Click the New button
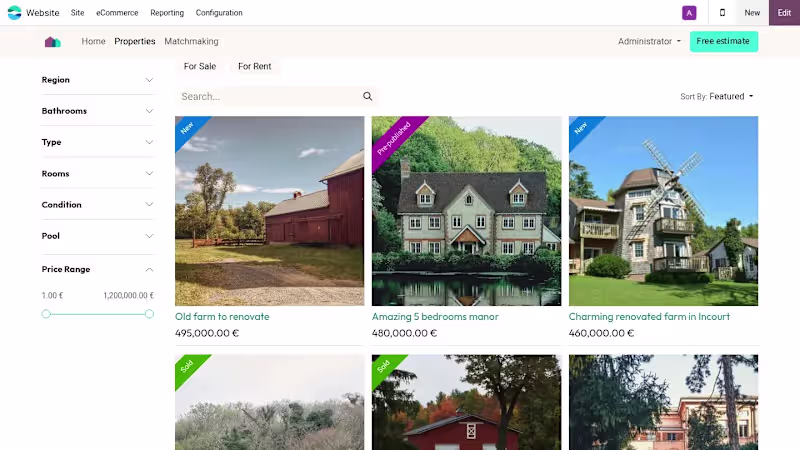 (x=752, y=13)
